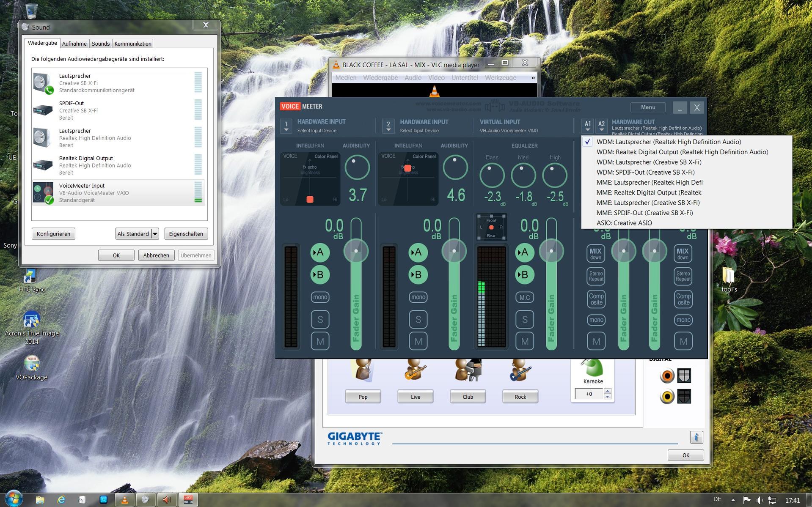Open the Voicemeeter Menu button
812x507 pixels.
pos(648,107)
